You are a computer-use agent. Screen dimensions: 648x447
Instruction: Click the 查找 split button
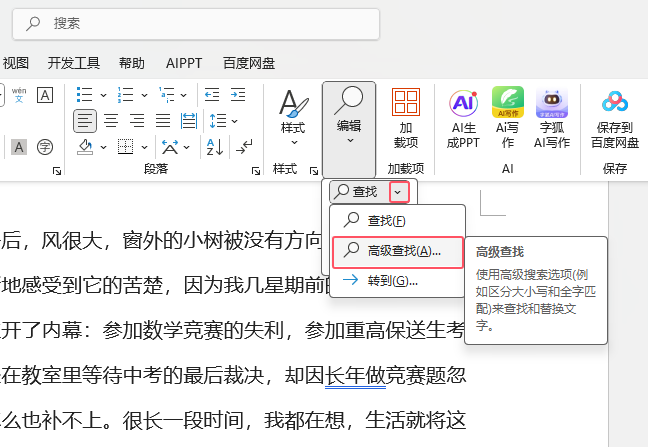coord(359,192)
